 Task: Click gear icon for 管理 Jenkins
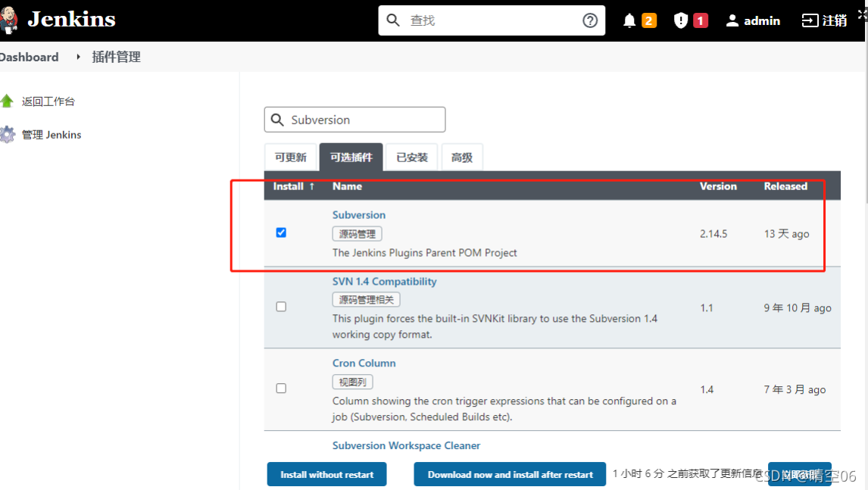pyautogui.click(x=8, y=135)
